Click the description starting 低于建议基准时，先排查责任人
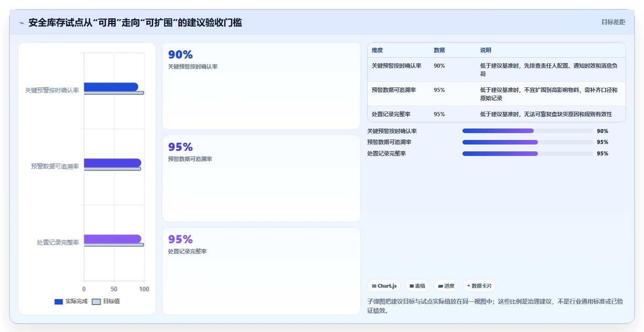644x332 pixels. tap(549, 70)
